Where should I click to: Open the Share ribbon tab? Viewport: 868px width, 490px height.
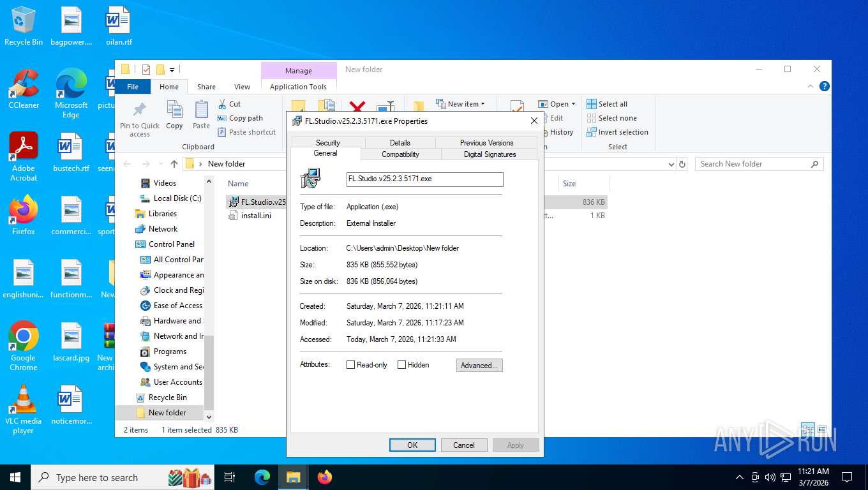point(206,87)
